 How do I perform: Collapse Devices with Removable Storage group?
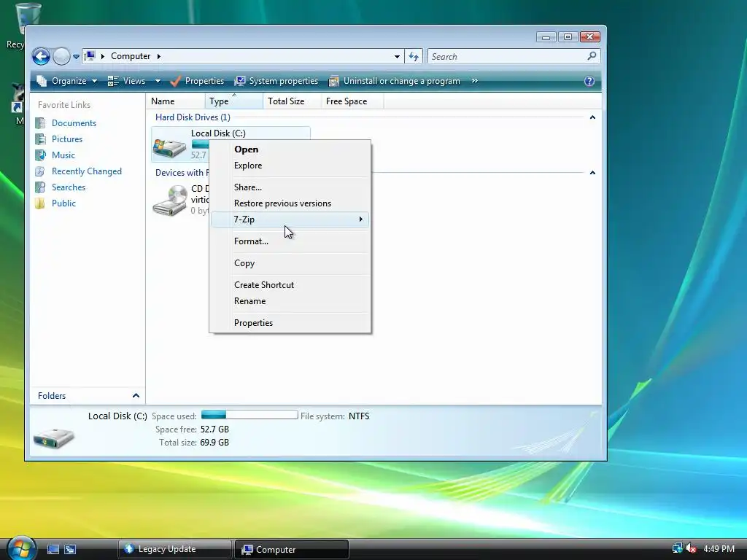pos(592,172)
